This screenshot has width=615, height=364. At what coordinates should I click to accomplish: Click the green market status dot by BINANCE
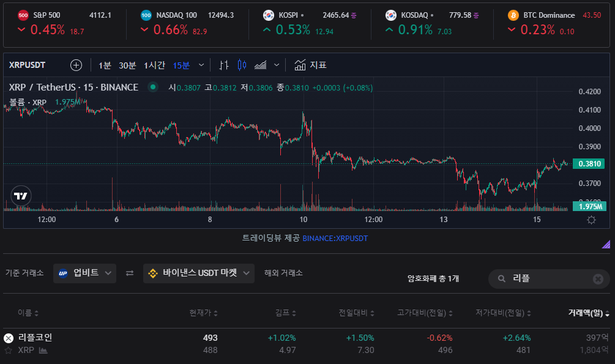coord(153,87)
